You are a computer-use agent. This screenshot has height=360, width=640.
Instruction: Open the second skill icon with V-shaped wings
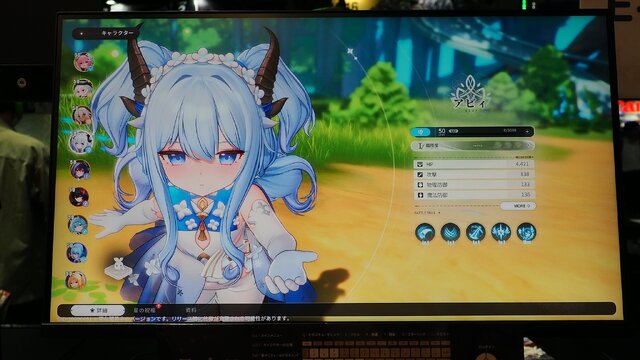[450, 233]
